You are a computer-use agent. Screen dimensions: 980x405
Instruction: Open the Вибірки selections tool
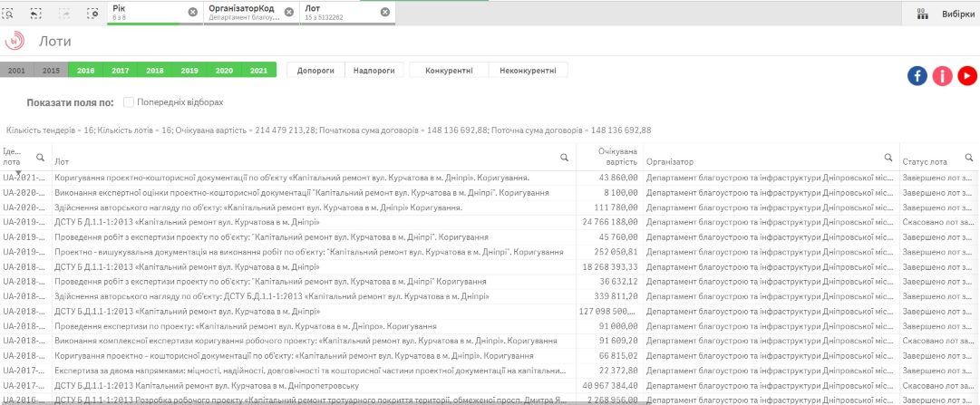945,14
